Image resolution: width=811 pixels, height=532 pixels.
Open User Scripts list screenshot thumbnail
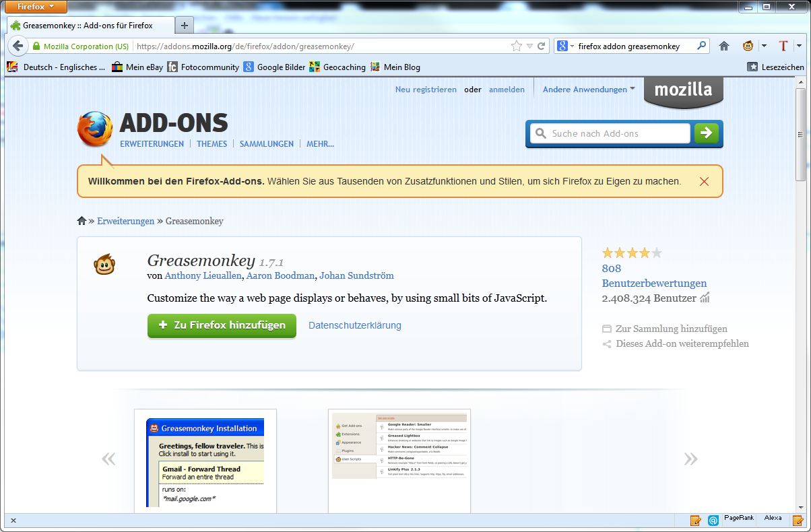pyautogui.click(x=399, y=461)
